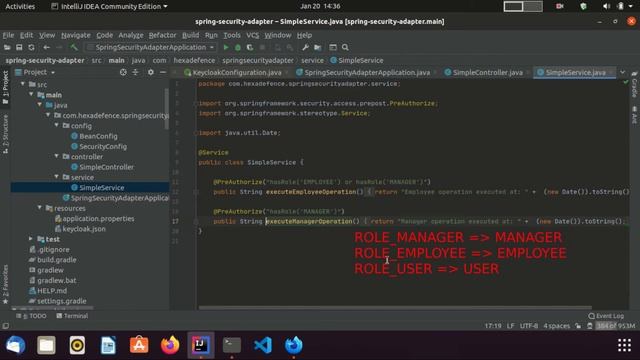Viewport: 640px width, 360px height.
Task: Locate opened file in Project panel icon
Action: click(123, 72)
